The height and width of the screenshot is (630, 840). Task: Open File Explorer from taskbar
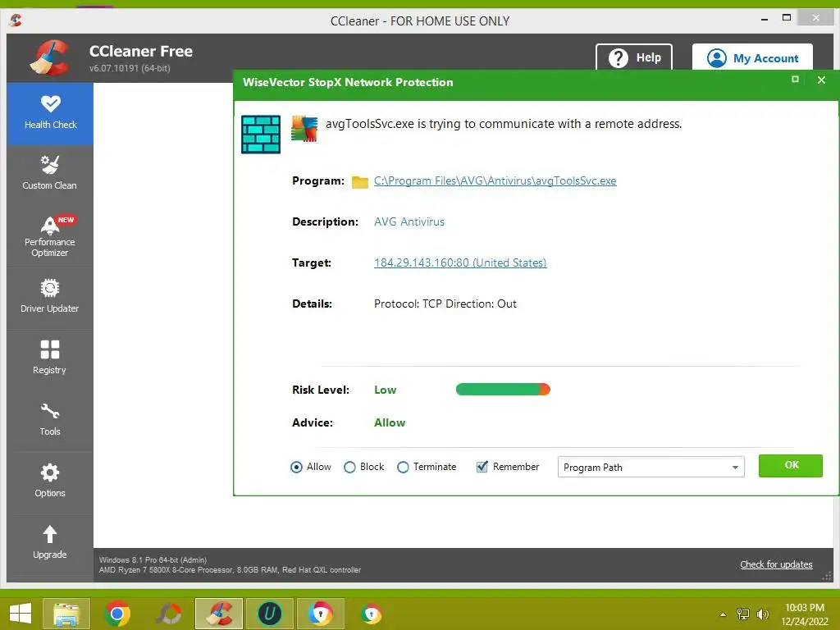pos(66,614)
